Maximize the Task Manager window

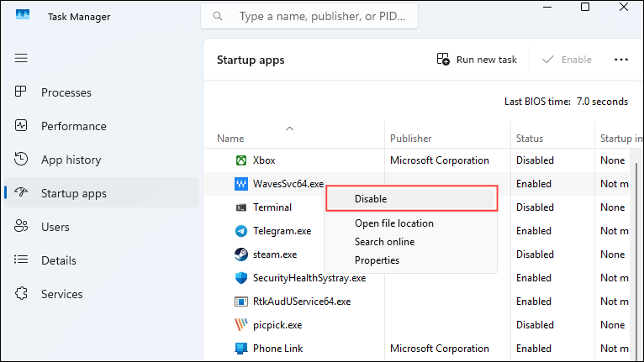pyautogui.click(x=585, y=7)
